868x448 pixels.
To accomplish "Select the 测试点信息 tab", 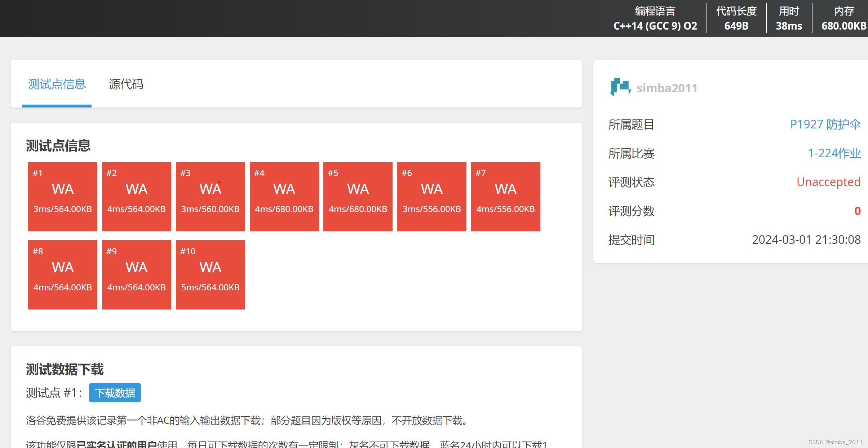I will pos(57,84).
